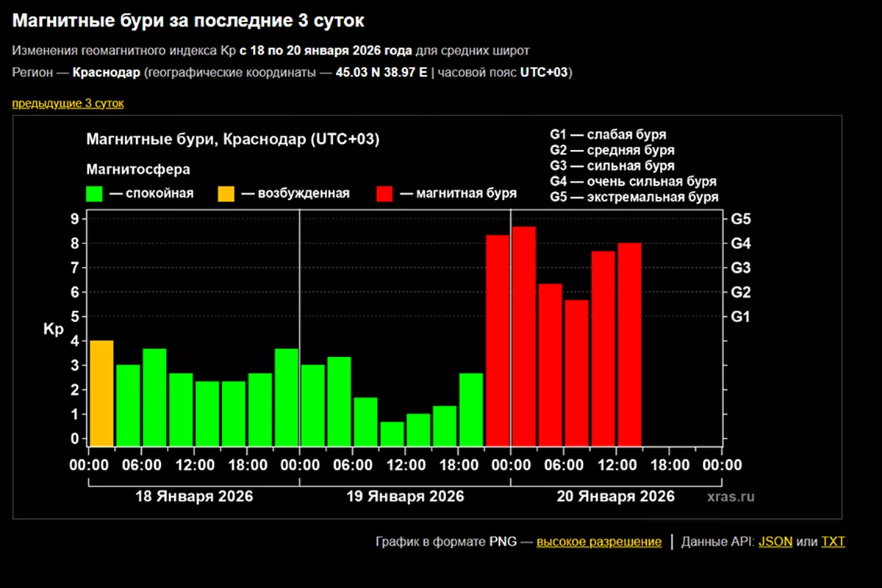The width and height of the screenshot is (882, 588).
Task: Click the TXT data API link
Action: (833, 542)
